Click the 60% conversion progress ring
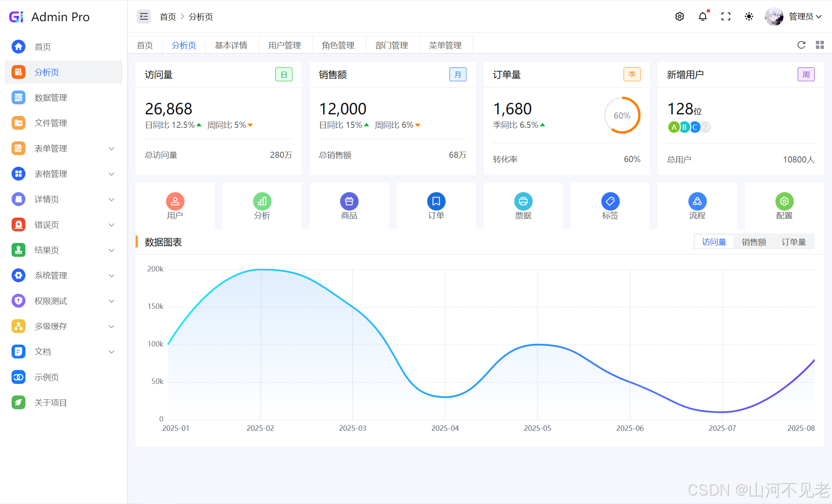The height and width of the screenshot is (504, 832). click(622, 116)
